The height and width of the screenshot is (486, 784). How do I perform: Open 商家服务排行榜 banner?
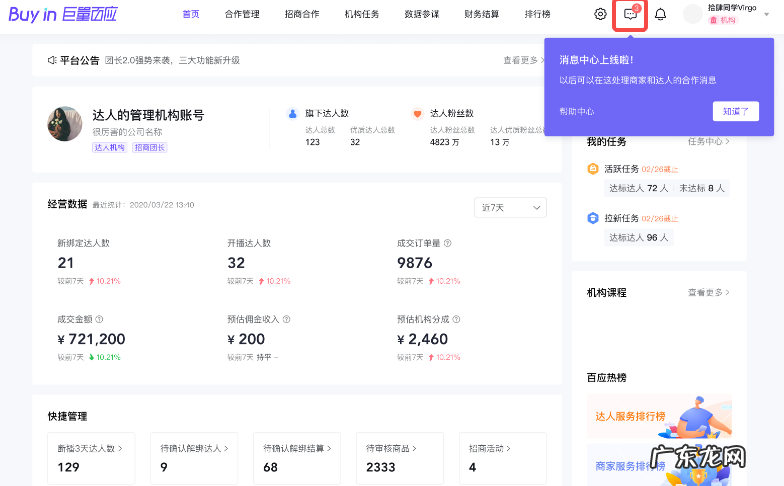point(660,465)
